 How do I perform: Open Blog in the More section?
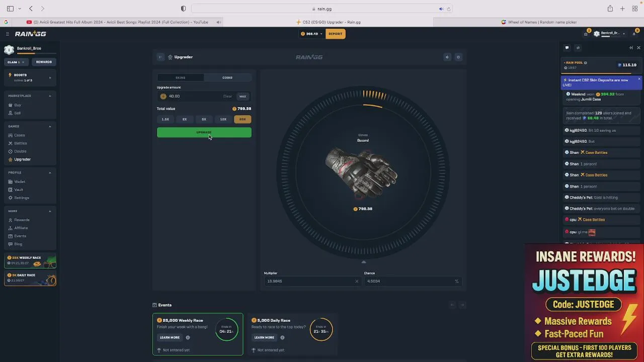point(18,244)
